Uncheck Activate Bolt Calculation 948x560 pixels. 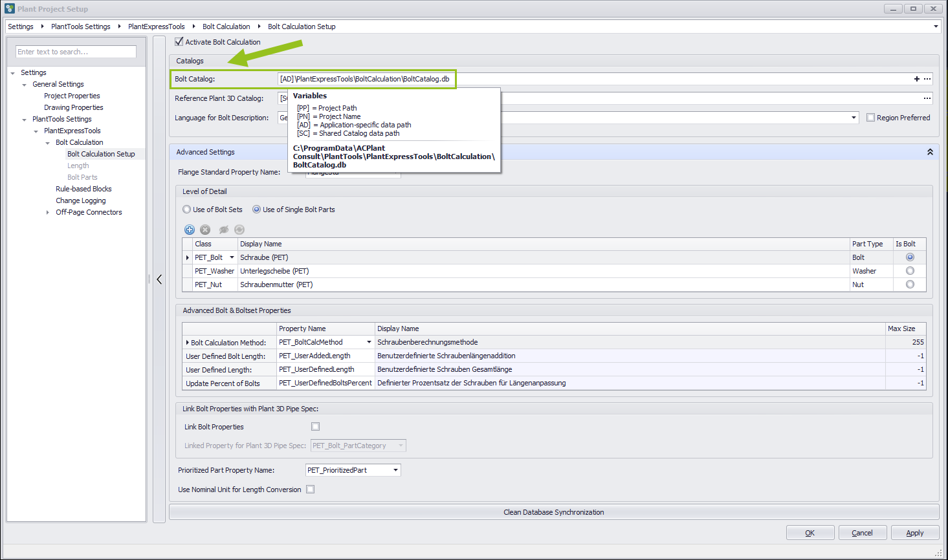point(179,42)
